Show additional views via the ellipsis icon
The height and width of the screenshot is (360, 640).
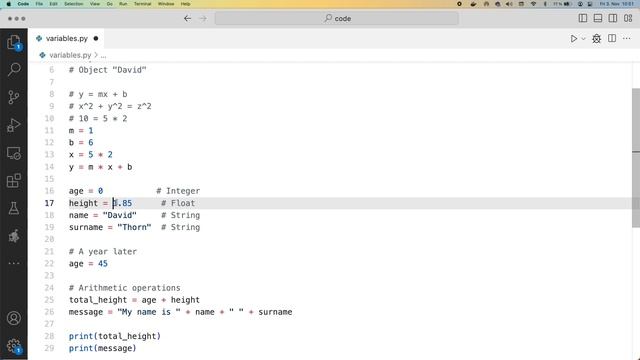[14, 263]
